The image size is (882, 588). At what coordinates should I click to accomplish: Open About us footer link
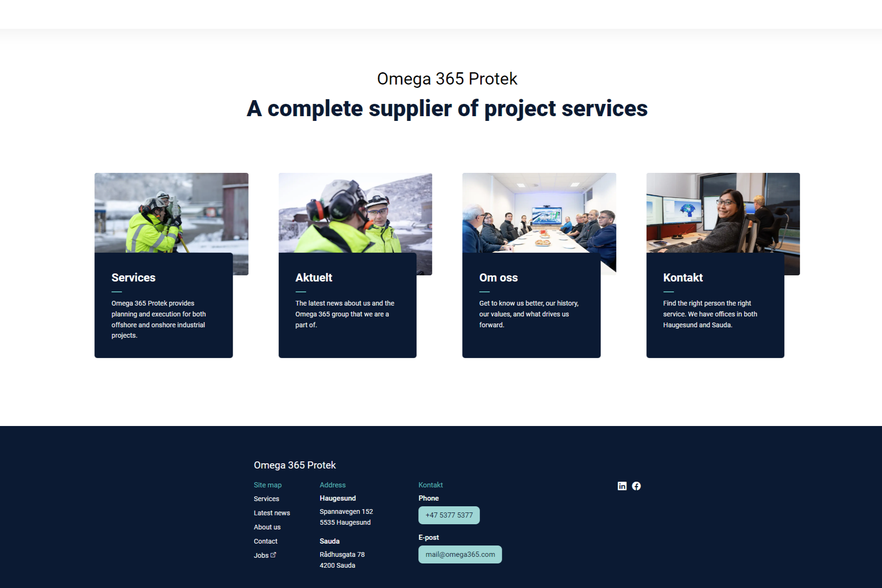click(x=267, y=527)
